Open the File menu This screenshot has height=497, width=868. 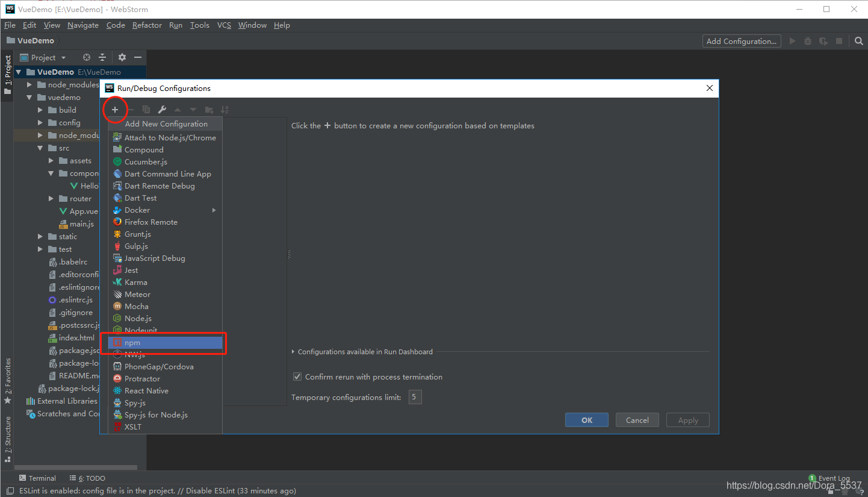pyautogui.click(x=10, y=25)
